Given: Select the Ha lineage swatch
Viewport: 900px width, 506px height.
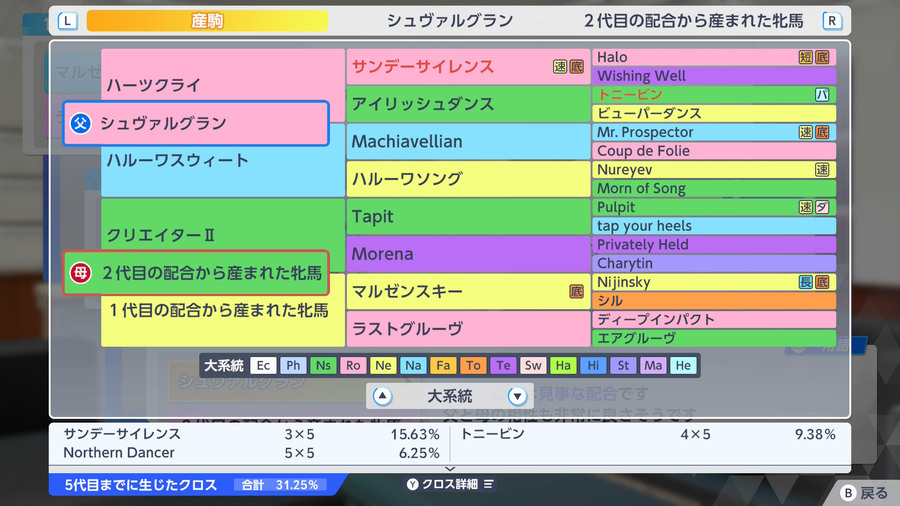Looking at the screenshot, I should pyautogui.click(x=563, y=365).
